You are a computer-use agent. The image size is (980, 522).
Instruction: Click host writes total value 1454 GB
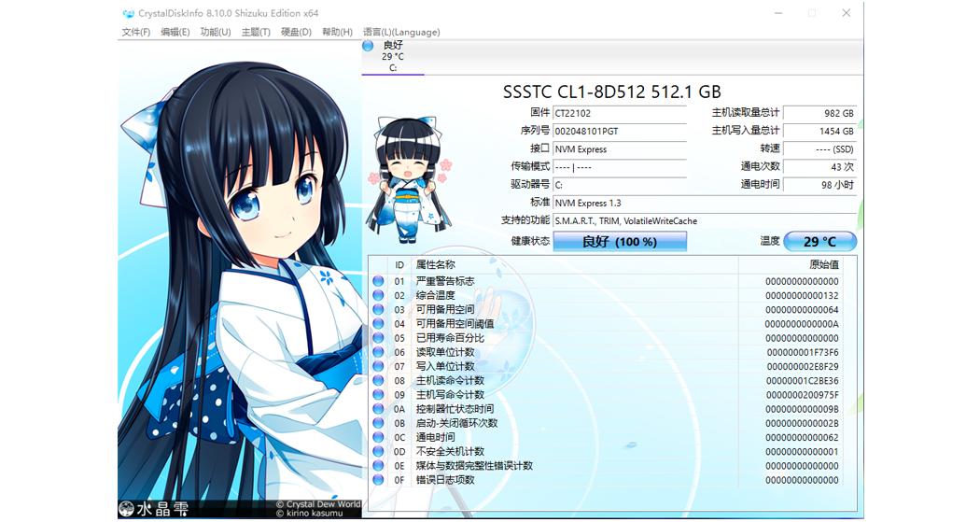coord(819,132)
